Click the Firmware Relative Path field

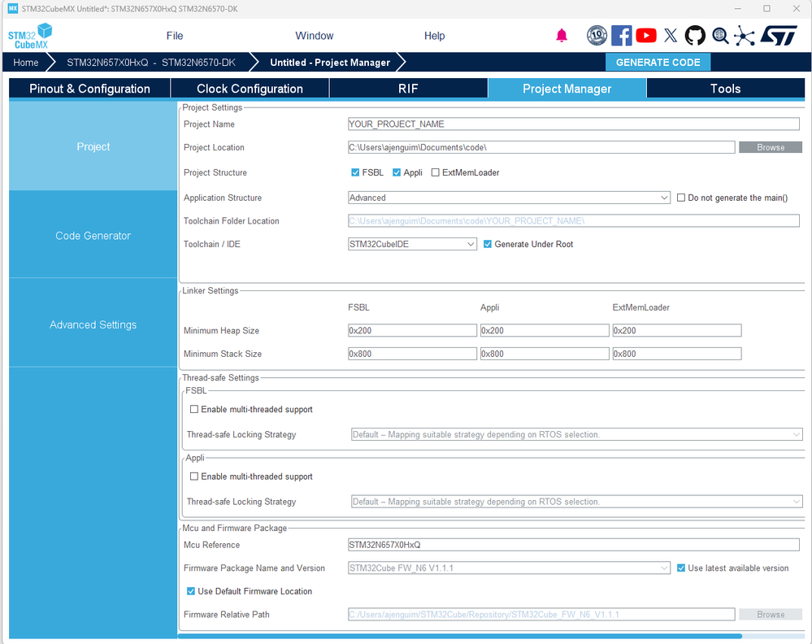[541, 614]
